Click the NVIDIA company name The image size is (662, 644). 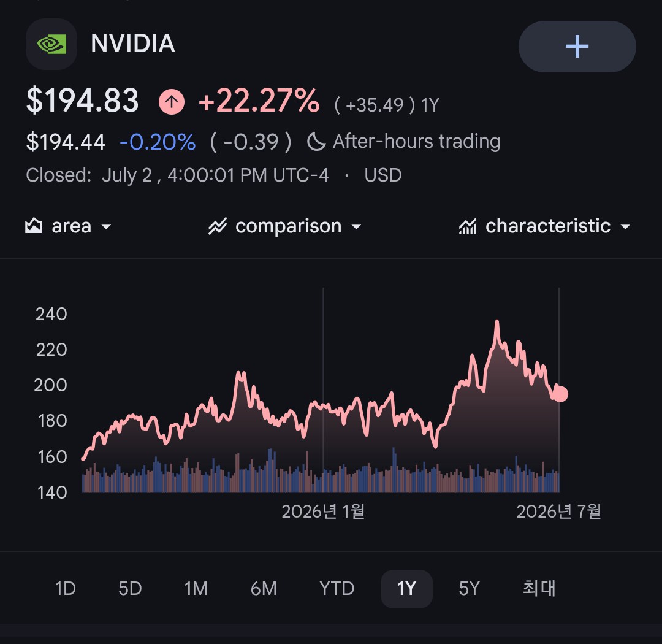(x=133, y=44)
